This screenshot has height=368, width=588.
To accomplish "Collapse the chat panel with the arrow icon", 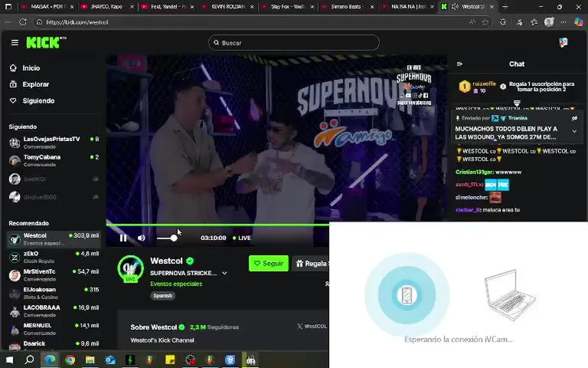I will (x=459, y=64).
